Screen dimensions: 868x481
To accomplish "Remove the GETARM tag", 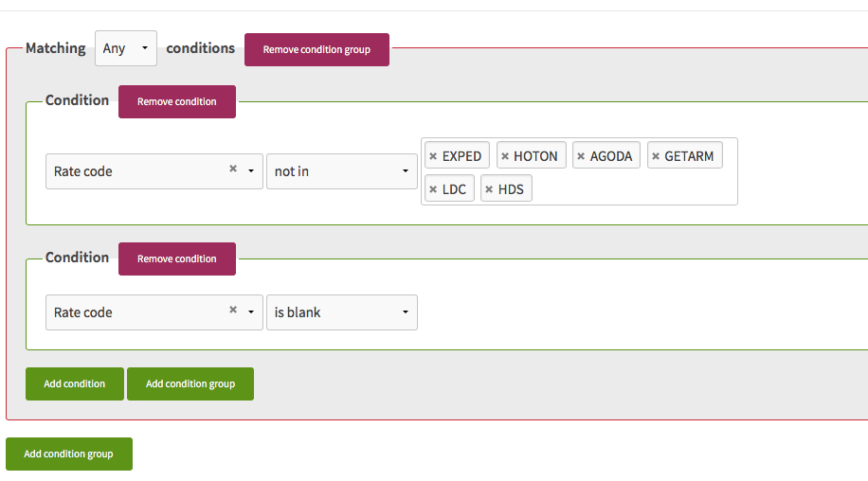I will click(x=656, y=156).
